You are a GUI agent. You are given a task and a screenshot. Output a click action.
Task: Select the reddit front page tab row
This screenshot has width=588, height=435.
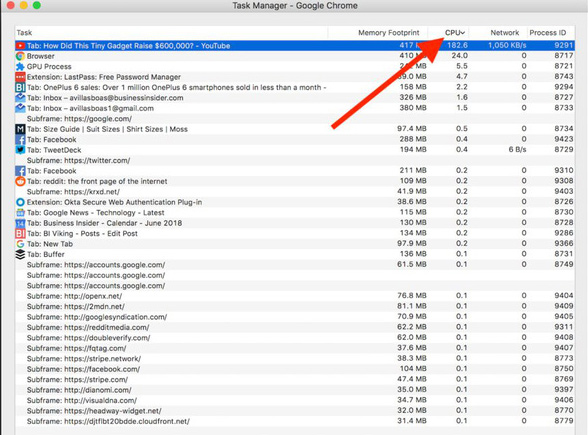tap(295, 182)
